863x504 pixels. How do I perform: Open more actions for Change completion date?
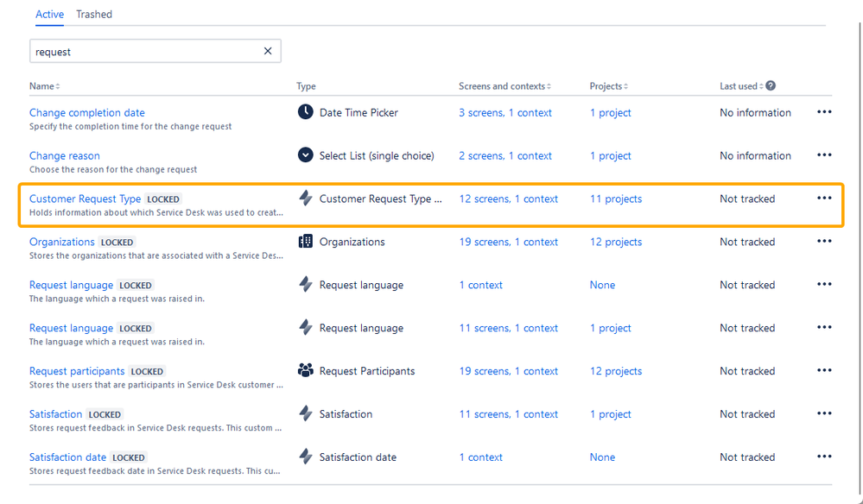[x=824, y=112]
